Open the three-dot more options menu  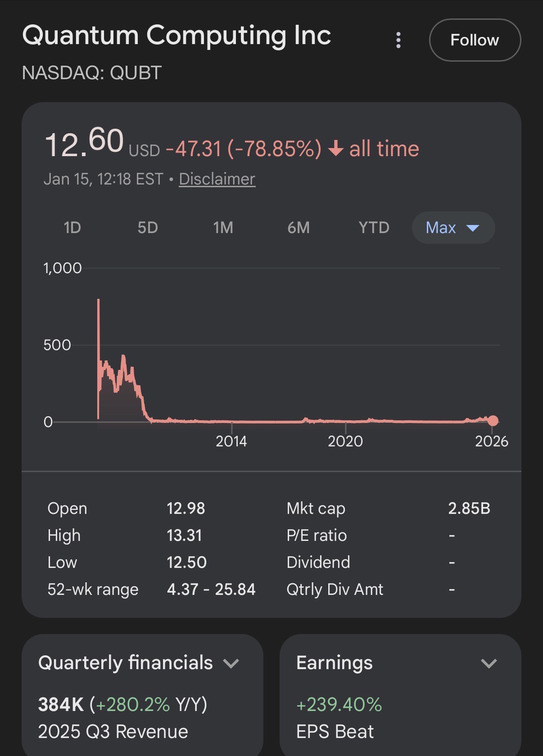click(x=398, y=40)
